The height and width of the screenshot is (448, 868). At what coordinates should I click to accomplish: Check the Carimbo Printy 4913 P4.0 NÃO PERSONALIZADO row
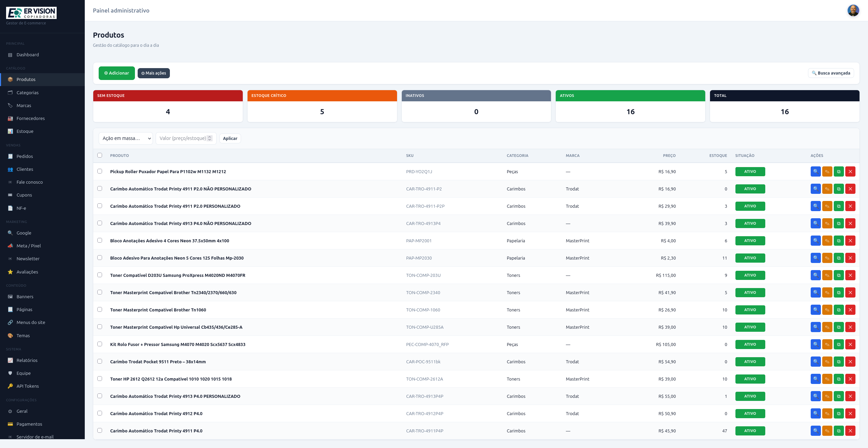click(100, 223)
